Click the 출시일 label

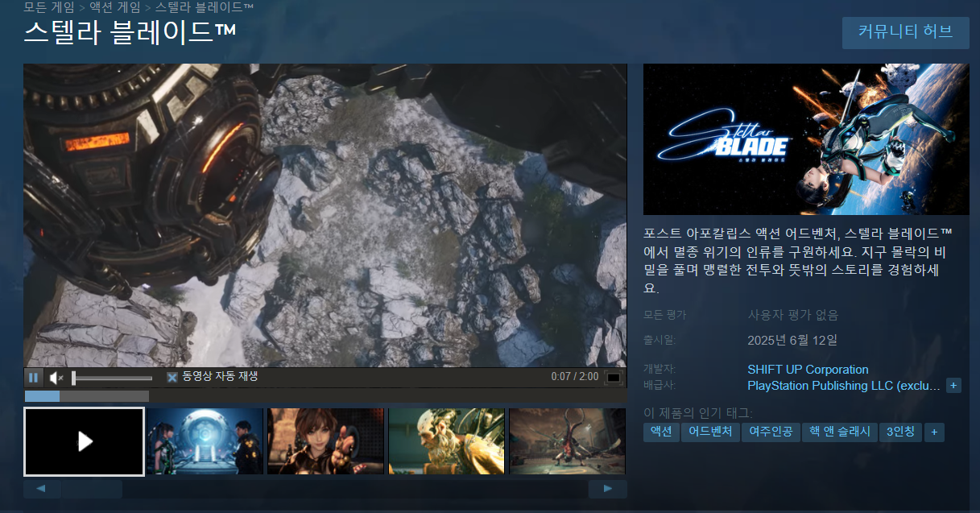click(x=661, y=340)
